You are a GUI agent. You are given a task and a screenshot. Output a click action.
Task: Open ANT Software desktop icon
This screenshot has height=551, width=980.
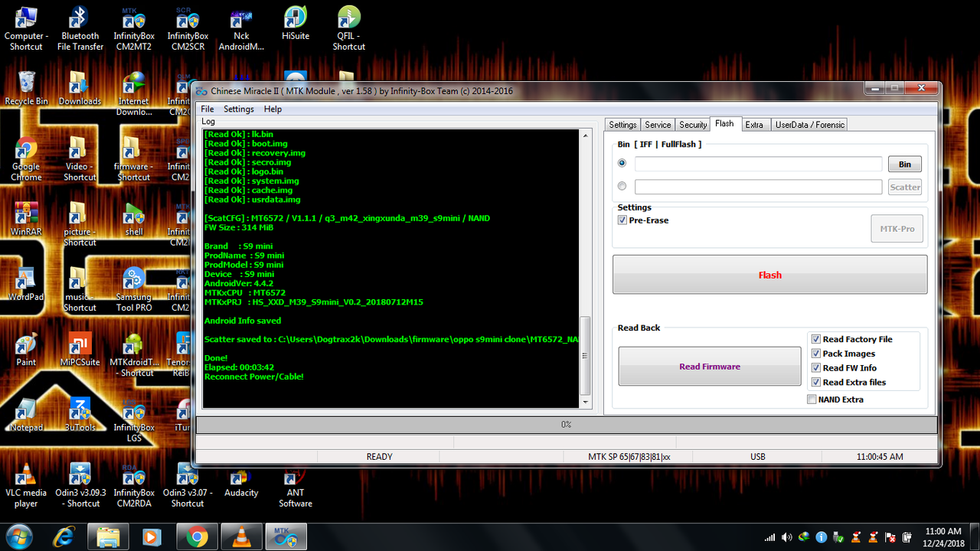click(x=296, y=486)
